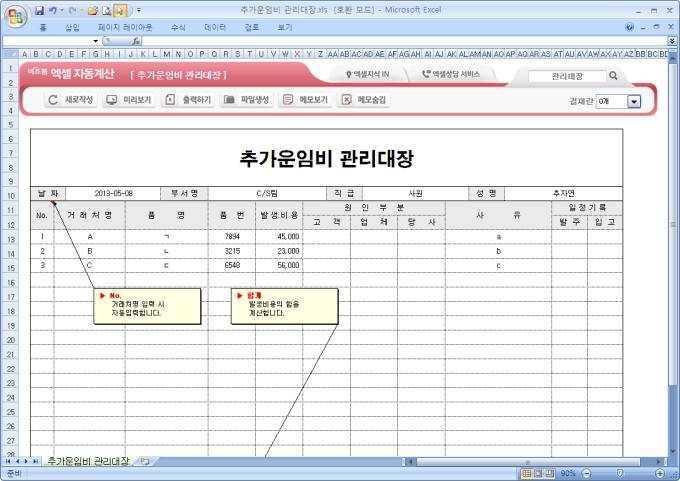Switch to Normal view icon
680x481 pixels.
(x=526, y=473)
